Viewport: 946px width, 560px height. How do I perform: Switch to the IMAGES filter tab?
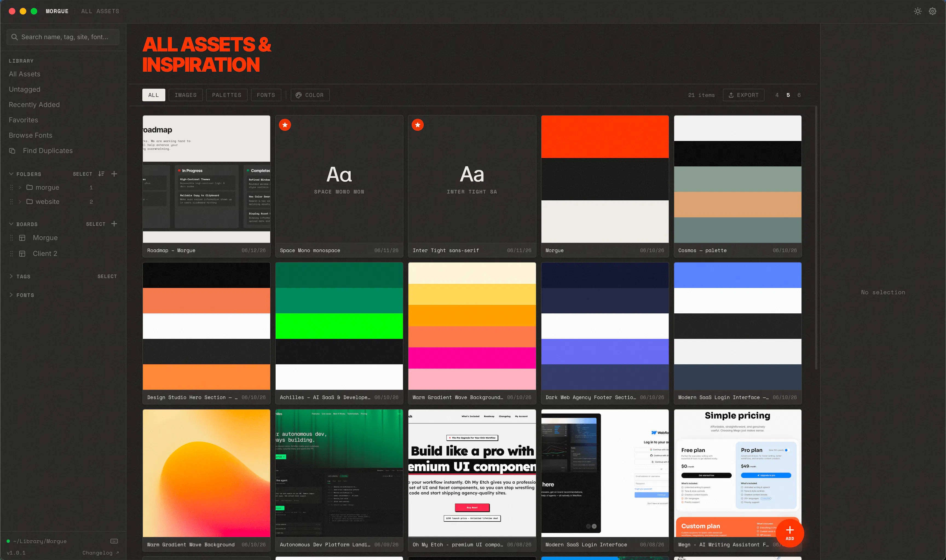pos(185,95)
